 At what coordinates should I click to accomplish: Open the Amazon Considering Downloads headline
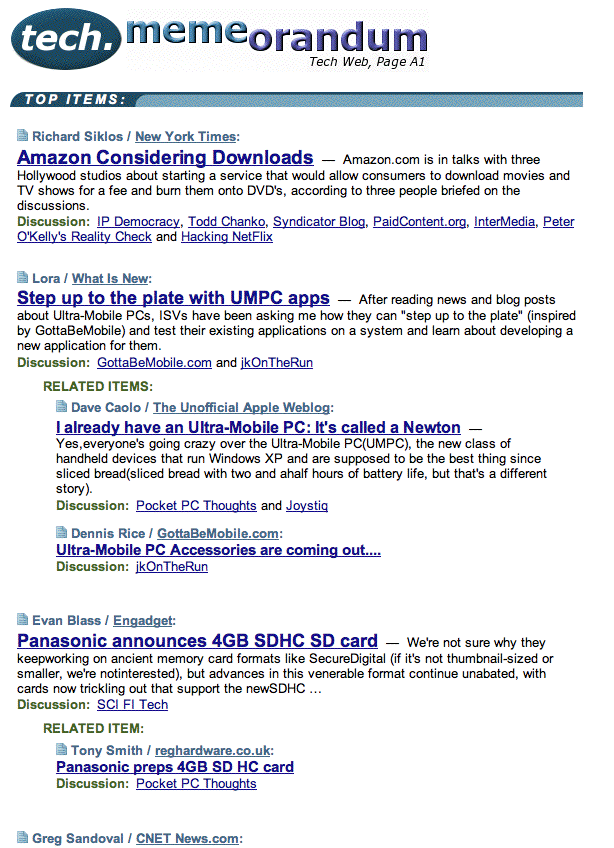[165, 158]
